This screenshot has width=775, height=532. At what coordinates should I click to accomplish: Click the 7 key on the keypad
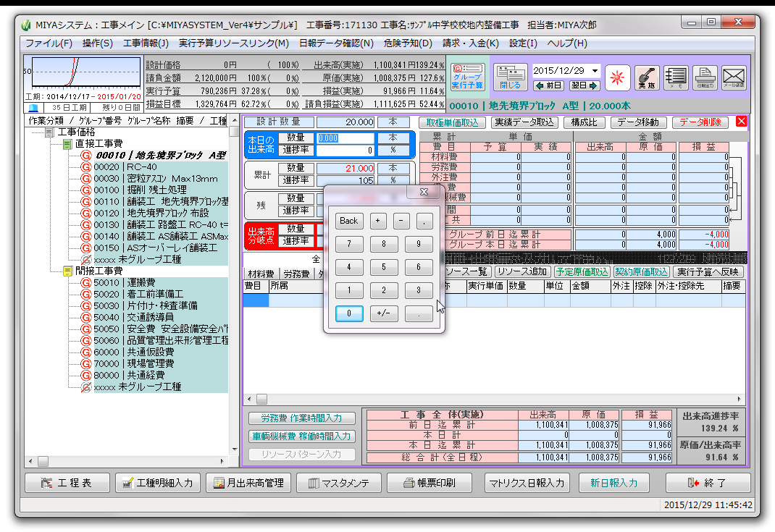point(349,244)
